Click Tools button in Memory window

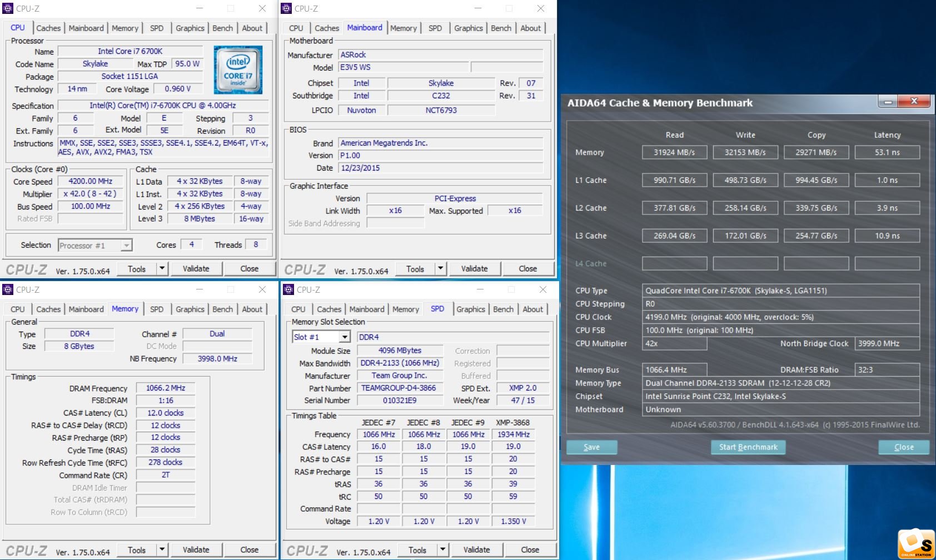[137, 550]
